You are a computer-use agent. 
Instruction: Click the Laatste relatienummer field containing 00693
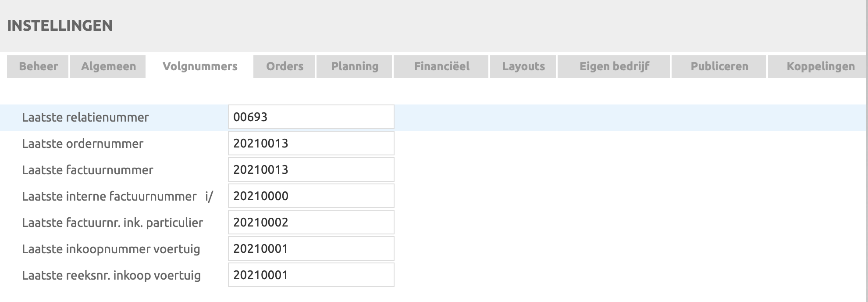click(x=311, y=117)
